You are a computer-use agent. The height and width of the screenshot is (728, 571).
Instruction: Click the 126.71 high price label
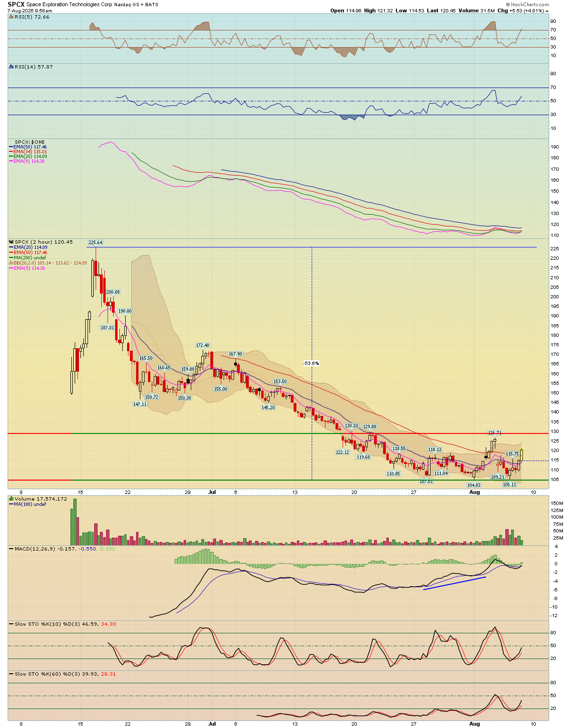[495, 433]
